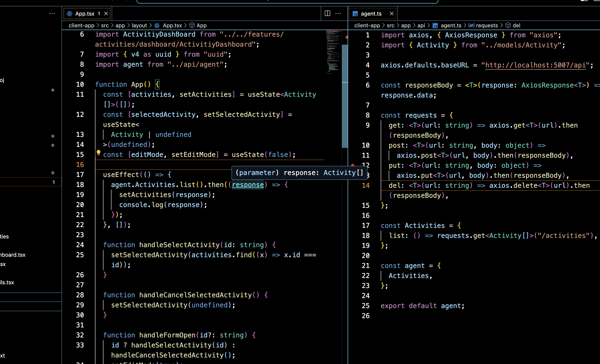Close the App.tsx tab

pyautogui.click(x=106, y=14)
